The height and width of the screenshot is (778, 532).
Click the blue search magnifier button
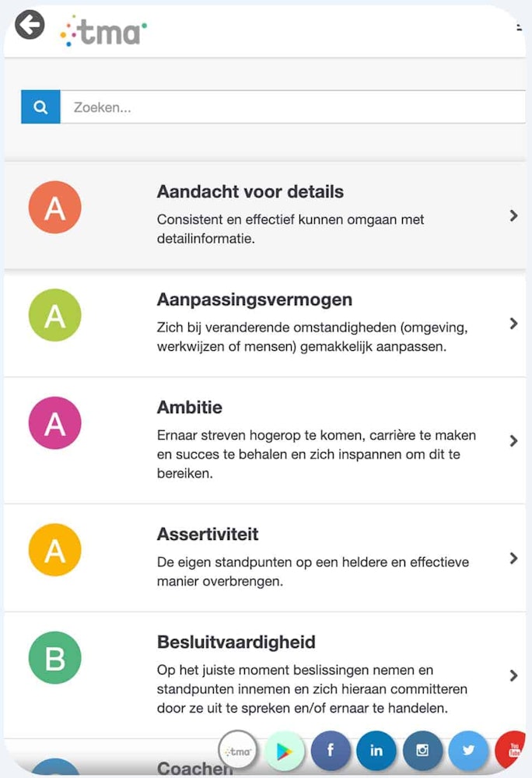tap(40, 107)
